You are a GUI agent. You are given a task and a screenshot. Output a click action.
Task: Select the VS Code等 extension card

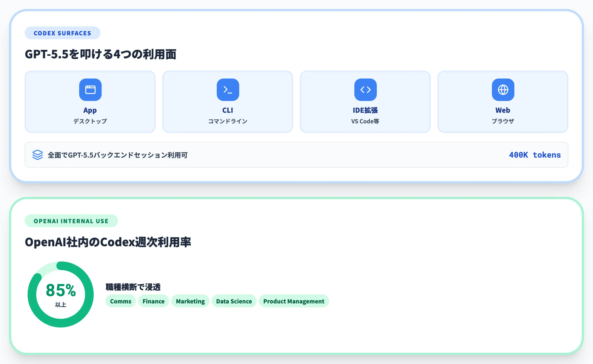[x=365, y=102]
